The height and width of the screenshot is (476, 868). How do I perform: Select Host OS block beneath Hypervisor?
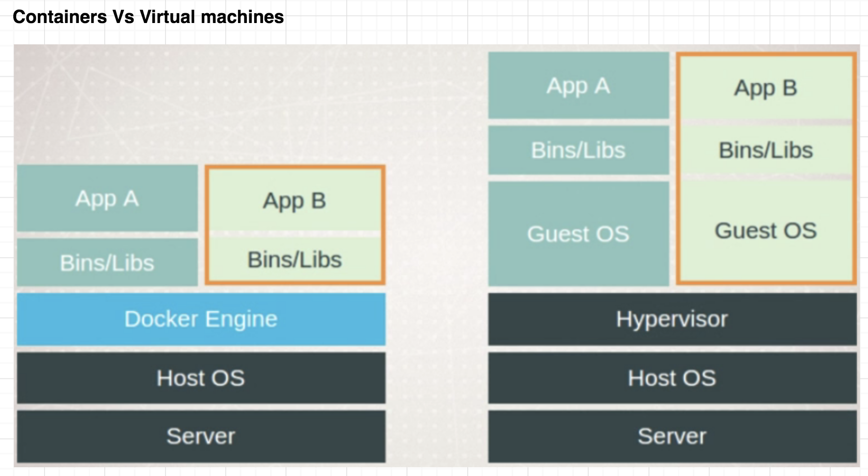[672, 378]
